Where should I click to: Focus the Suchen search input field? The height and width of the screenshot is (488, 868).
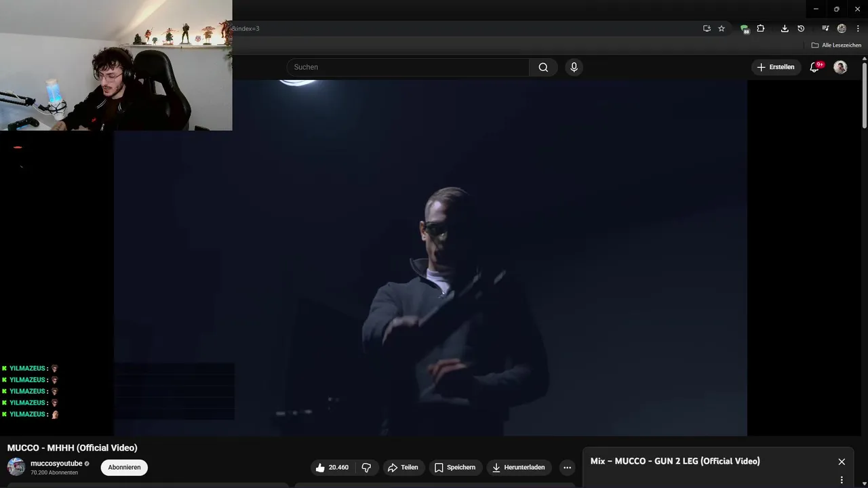(408, 67)
